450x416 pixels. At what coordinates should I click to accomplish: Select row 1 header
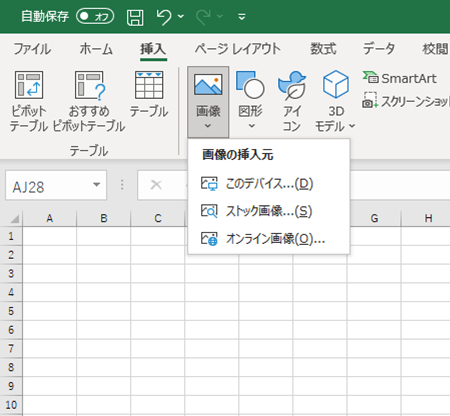click(11, 236)
